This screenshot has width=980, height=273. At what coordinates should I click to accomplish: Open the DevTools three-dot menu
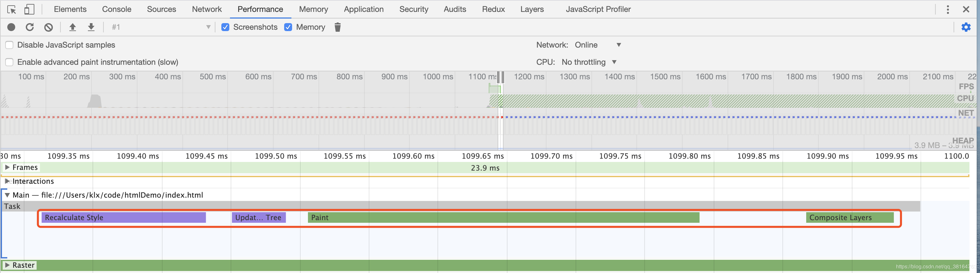point(948,9)
